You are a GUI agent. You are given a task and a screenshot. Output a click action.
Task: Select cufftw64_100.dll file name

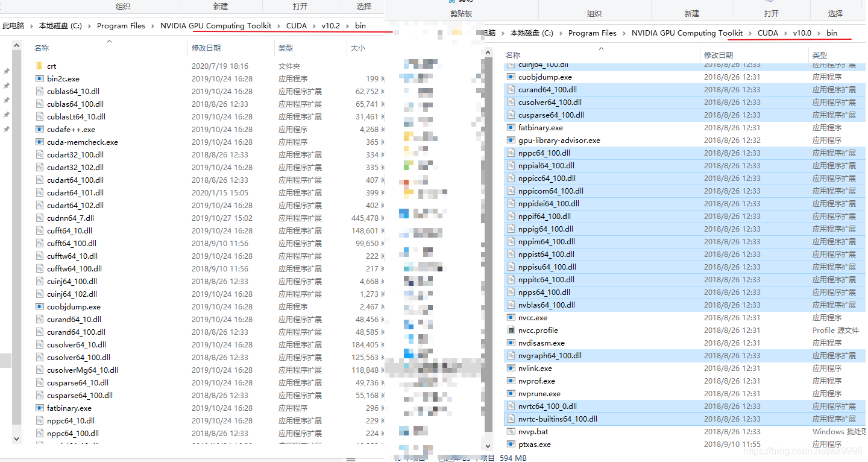pyautogui.click(x=74, y=268)
